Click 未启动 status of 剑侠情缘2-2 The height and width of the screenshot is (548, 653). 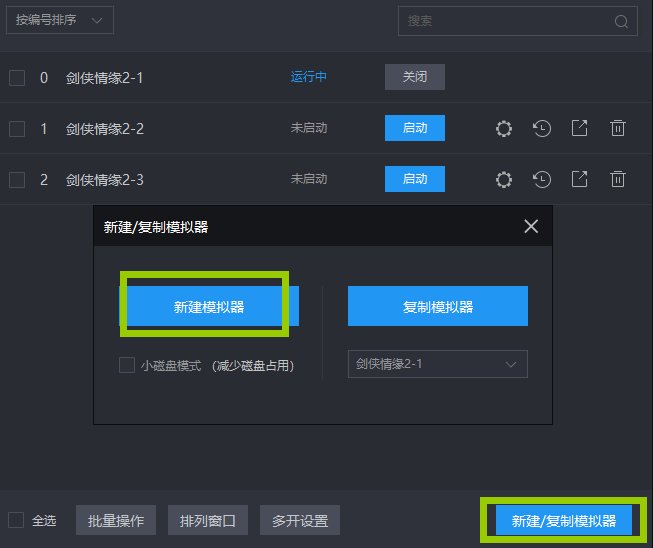click(x=309, y=128)
